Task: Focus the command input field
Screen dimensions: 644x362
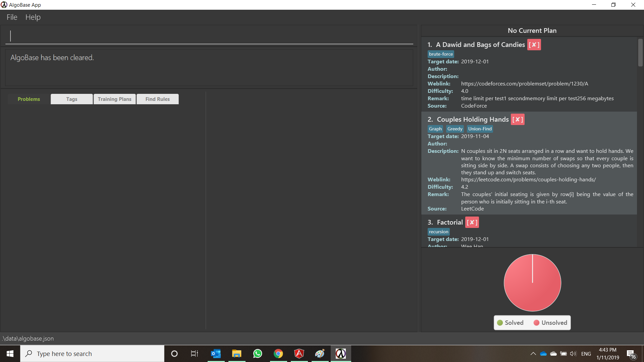Action: (209, 36)
